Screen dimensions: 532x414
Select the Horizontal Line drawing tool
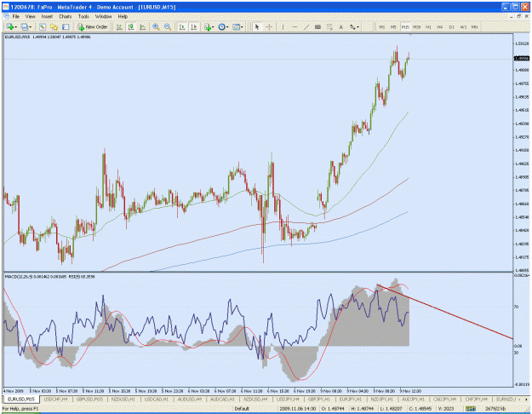pyautogui.click(x=295, y=26)
